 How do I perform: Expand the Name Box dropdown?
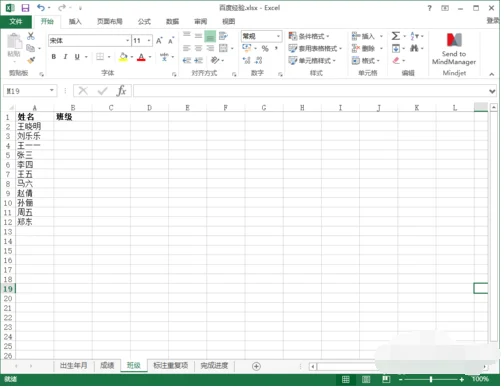coord(52,90)
